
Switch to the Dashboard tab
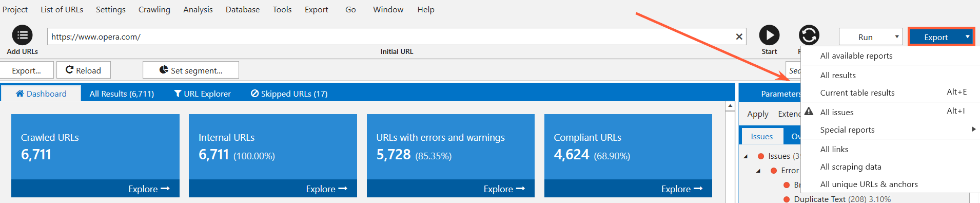[41, 94]
